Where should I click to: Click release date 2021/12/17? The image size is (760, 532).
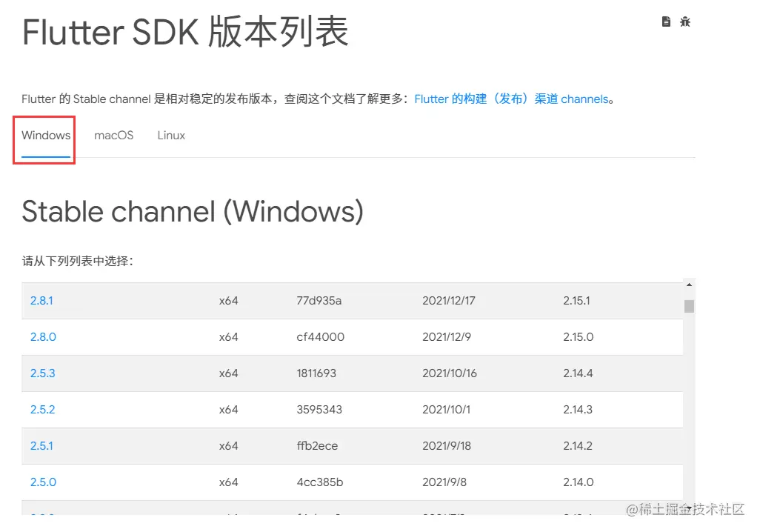pos(449,301)
